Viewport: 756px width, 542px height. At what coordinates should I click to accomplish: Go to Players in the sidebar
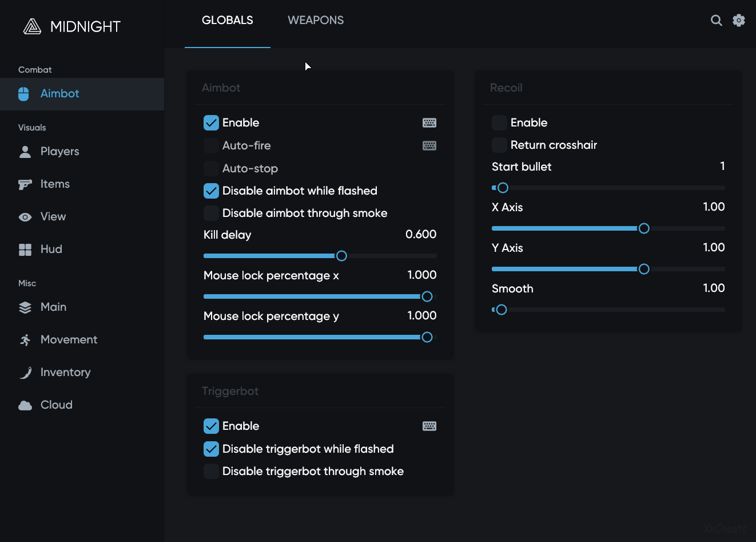tap(59, 152)
